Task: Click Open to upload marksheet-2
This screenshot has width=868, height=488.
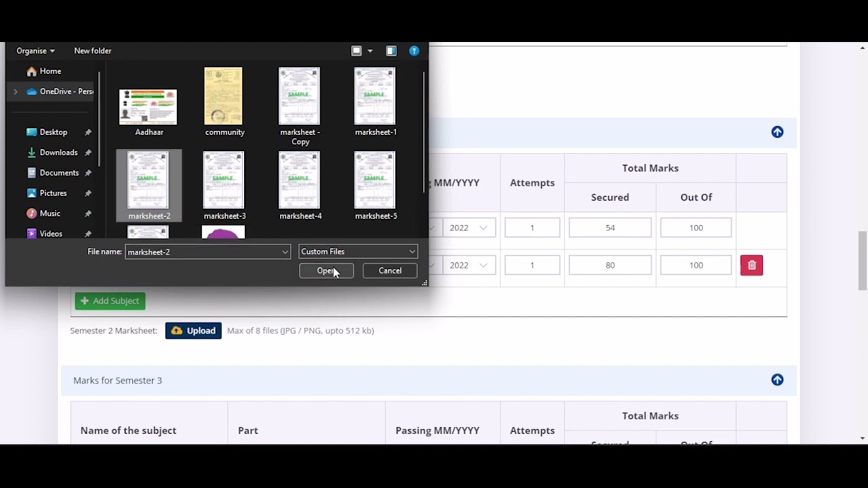Action: coord(326,270)
